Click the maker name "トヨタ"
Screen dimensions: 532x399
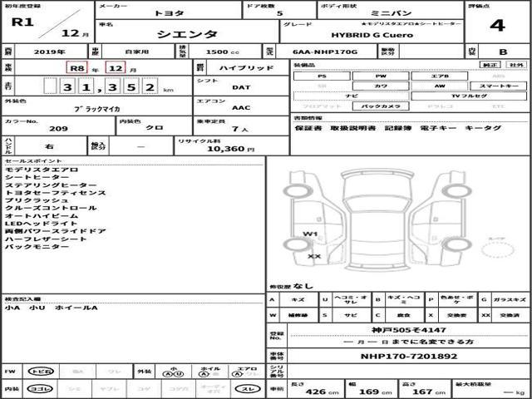[169, 13]
